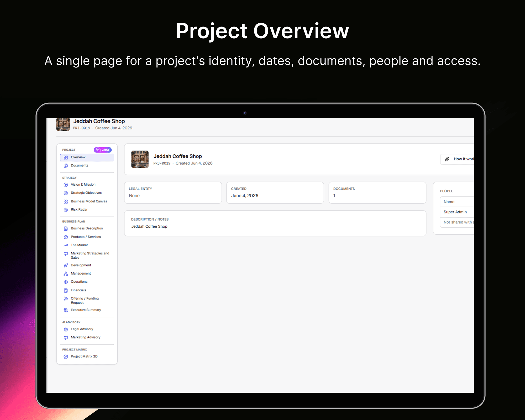The height and width of the screenshot is (420, 525).
Task: Click the Project Matrix 3D icon
Action: click(x=66, y=357)
